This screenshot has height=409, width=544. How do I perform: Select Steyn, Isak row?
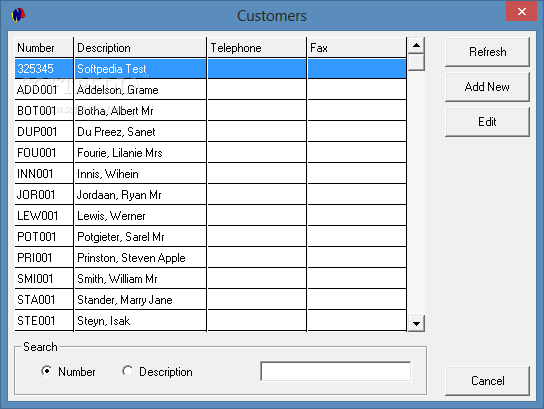point(141,321)
